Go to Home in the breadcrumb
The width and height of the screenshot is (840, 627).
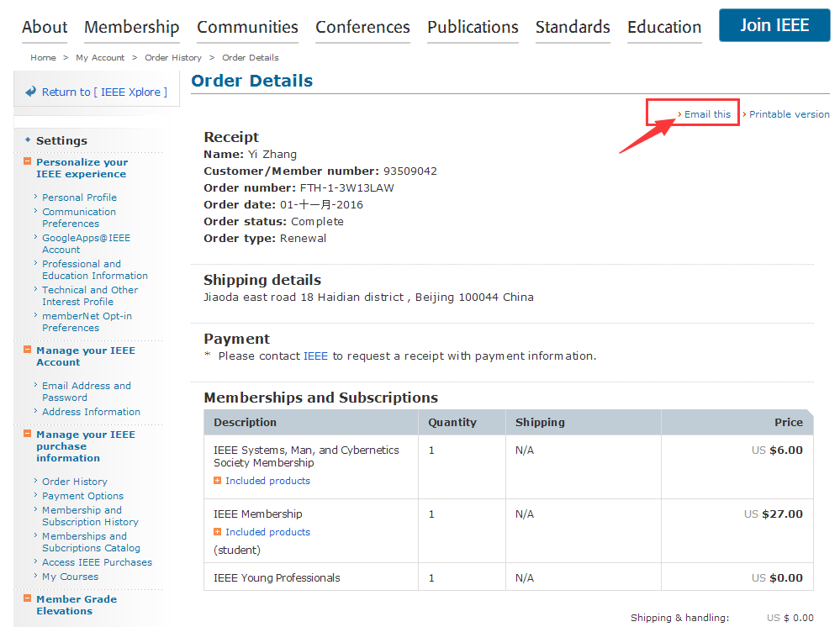pos(44,57)
